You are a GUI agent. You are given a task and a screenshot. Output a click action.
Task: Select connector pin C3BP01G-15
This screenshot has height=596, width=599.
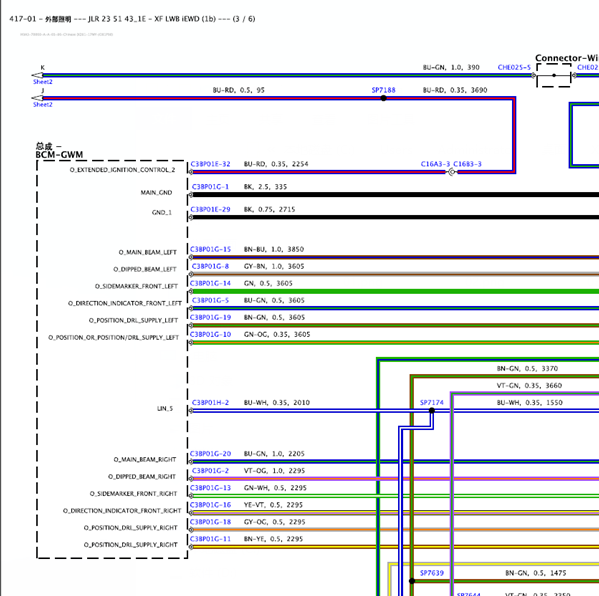click(210, 249)
